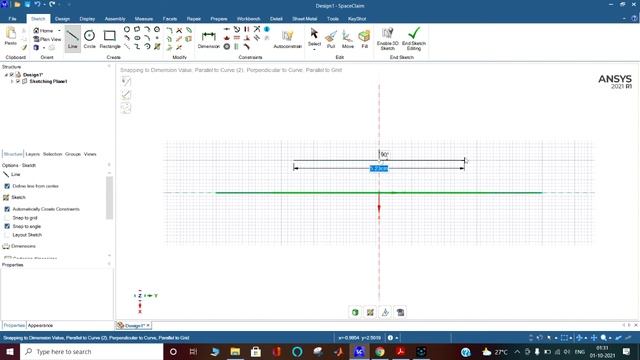The width and height of the screenshot is (640, 360).
Task: Click the second tool guide icon in canvas
Action: (x=126, y=95)
